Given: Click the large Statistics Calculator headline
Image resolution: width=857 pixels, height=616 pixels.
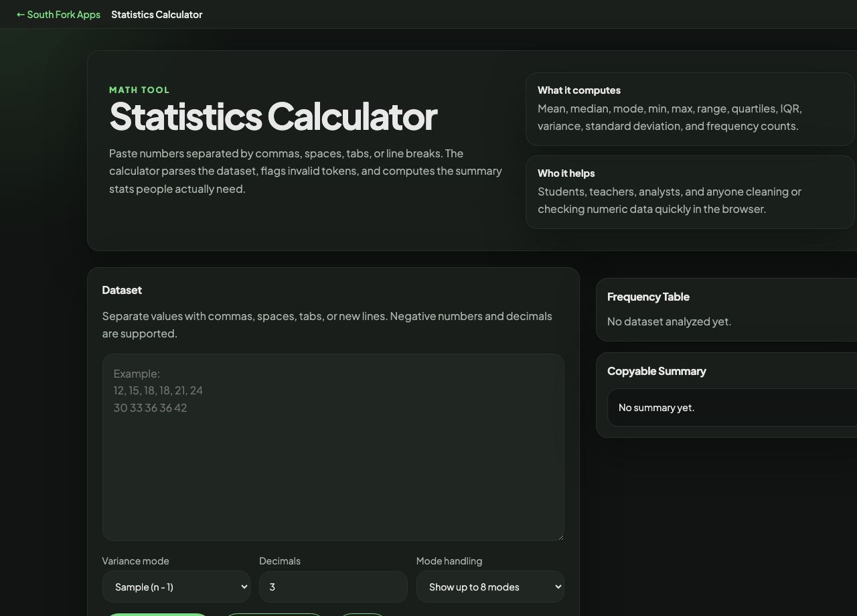Looking at the screenshot, I should coord(273,116).
